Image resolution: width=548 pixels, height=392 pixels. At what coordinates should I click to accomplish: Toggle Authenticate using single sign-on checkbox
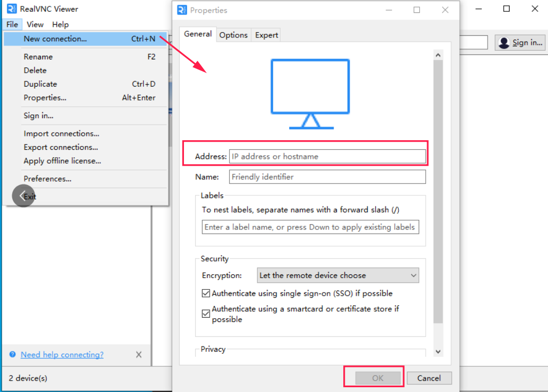206,293
